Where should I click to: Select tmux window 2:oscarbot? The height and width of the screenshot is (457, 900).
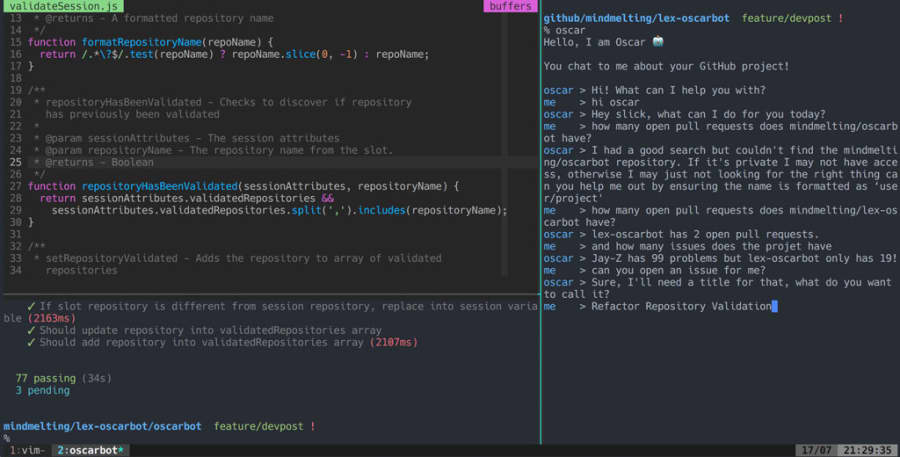(x=90, y=450)
